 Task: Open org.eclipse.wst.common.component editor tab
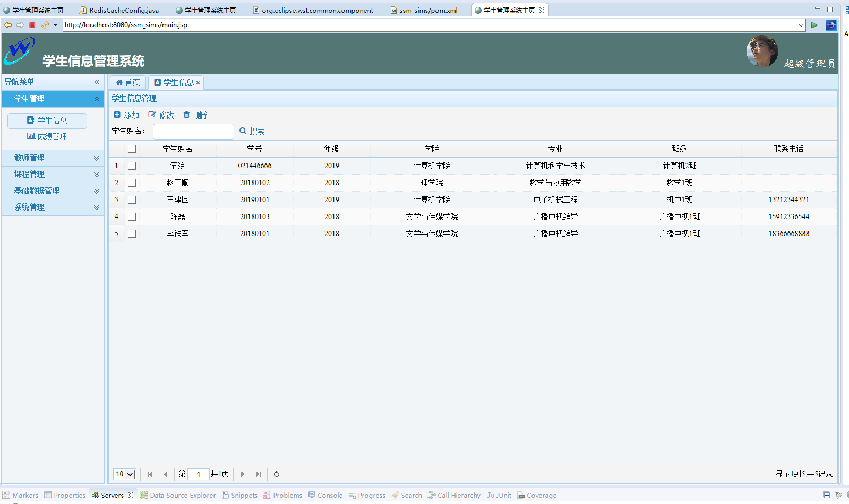[x=313, y=10]
